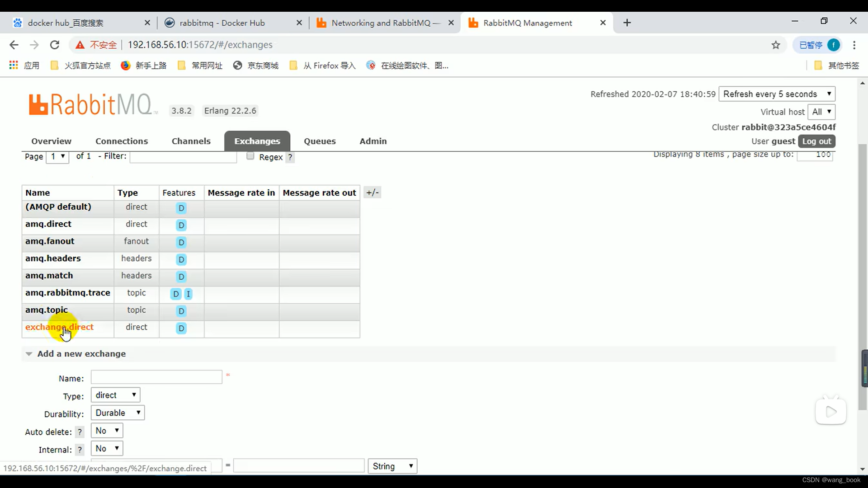Open the Durability dropdown
The width and height of the screenshot is (868, 488).
point(118,413)
